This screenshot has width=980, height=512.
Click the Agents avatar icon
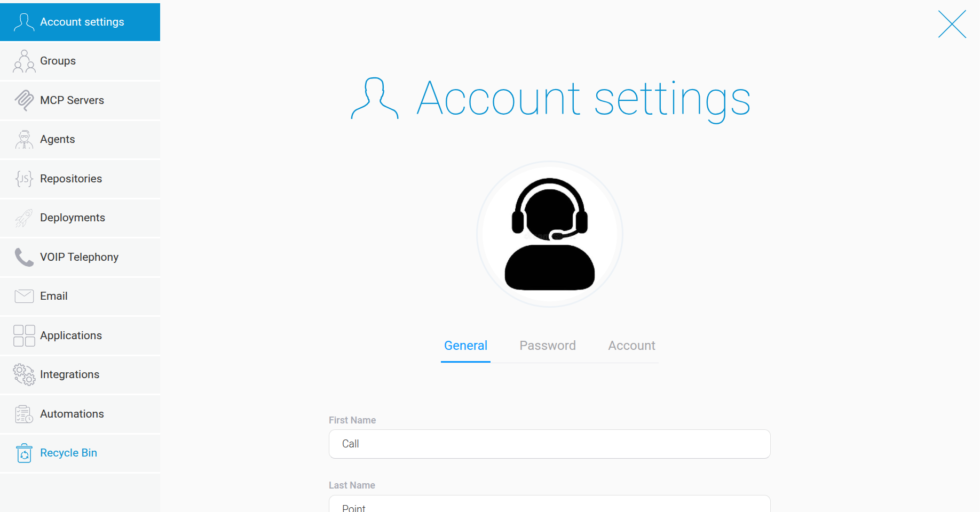[x=24, y=139]
